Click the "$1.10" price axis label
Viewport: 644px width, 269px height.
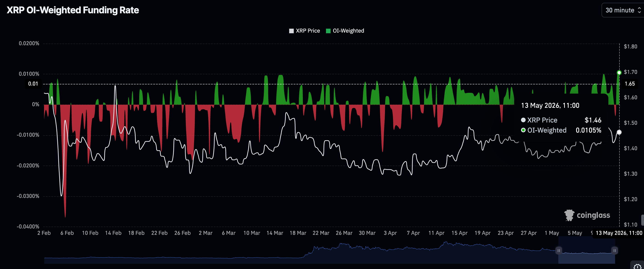tap(630, 225)
